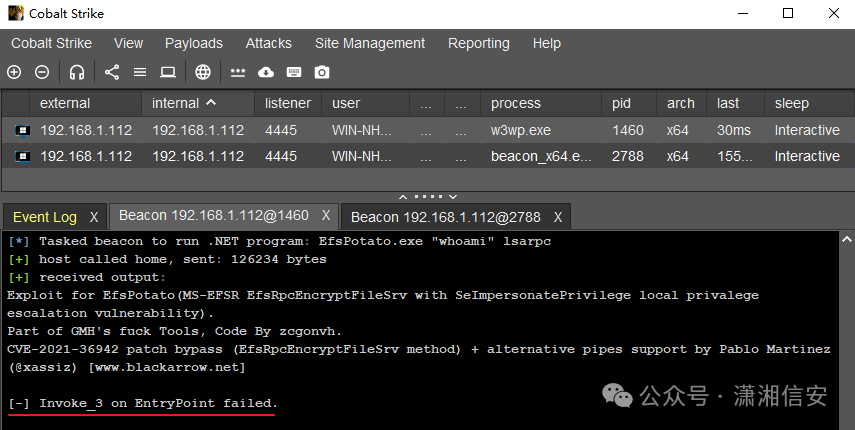855x430 pixels.
Task: Collapse the session pane with the up arrow
Action: coord(403,197)
